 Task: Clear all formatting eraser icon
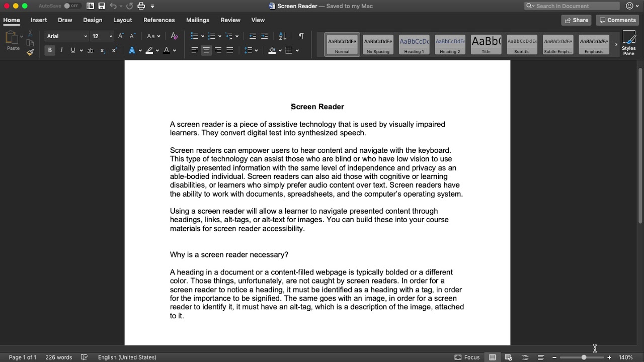pyautogui.click(x=174, y=36)
